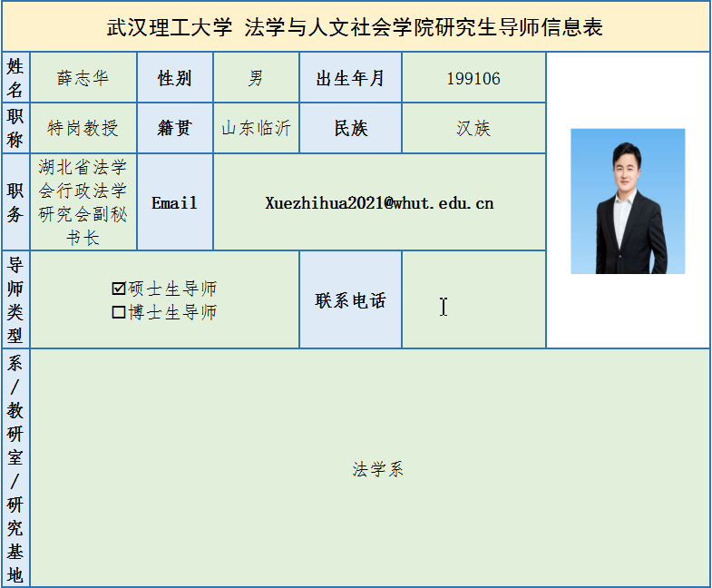Click the 籍贯 label cell

point(175,128)
